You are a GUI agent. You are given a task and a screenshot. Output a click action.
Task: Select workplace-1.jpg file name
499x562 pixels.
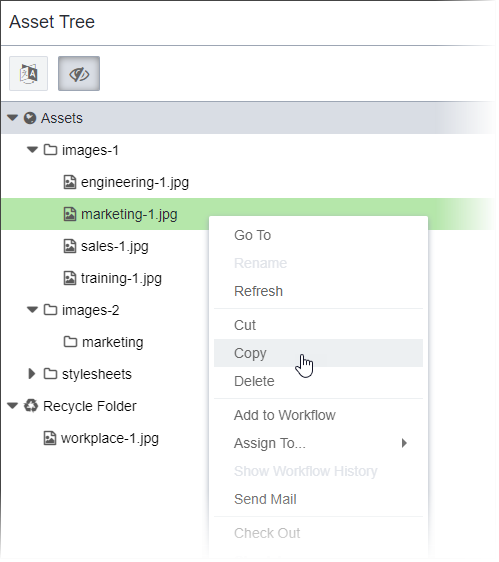(x=110, y=439)
